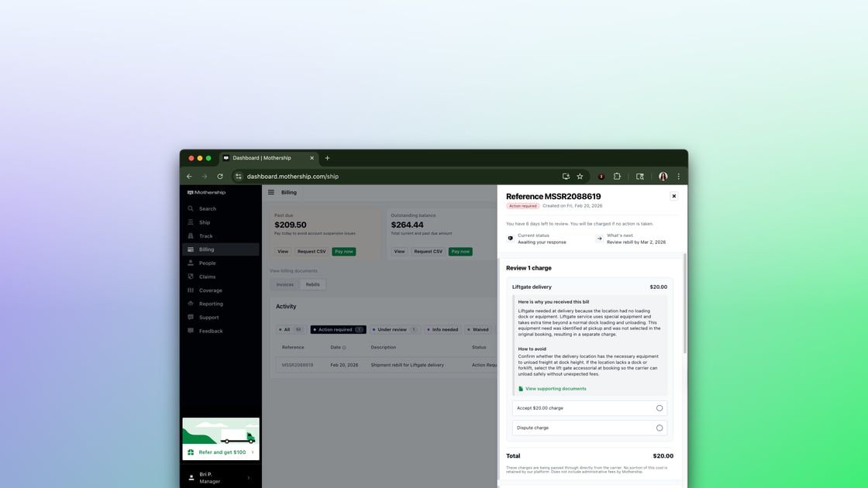Open the Reporting icon

190,304
